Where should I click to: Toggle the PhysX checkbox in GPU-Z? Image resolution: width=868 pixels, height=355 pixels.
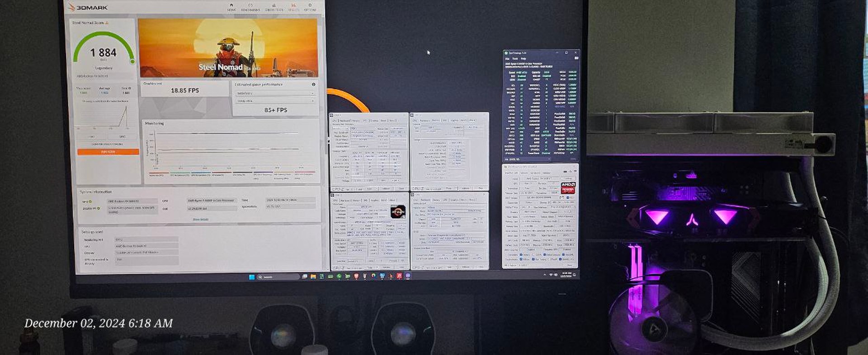(548, 259)
